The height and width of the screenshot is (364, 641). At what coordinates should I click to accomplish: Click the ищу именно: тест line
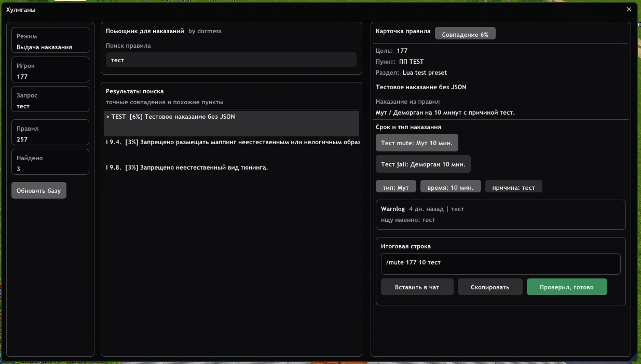pyautogui.click(x=408, y=220)
